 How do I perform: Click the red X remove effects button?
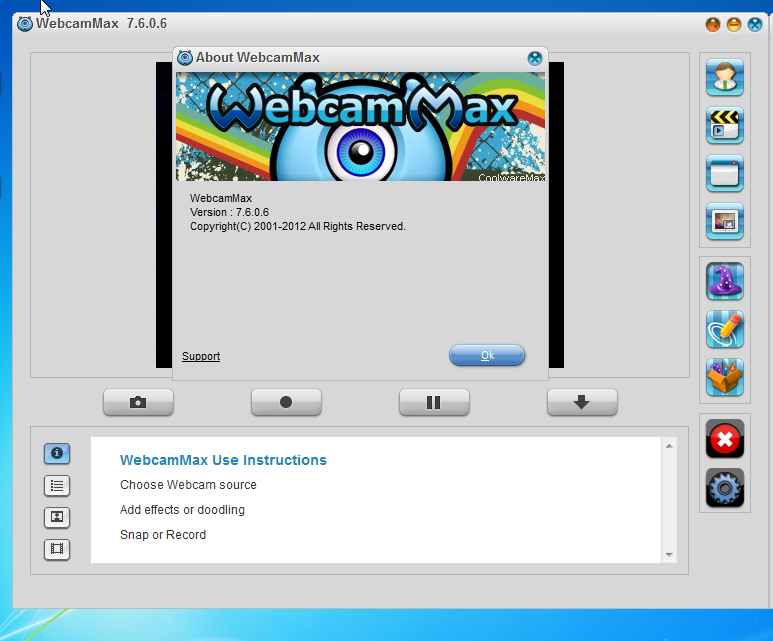click(725, 438)
